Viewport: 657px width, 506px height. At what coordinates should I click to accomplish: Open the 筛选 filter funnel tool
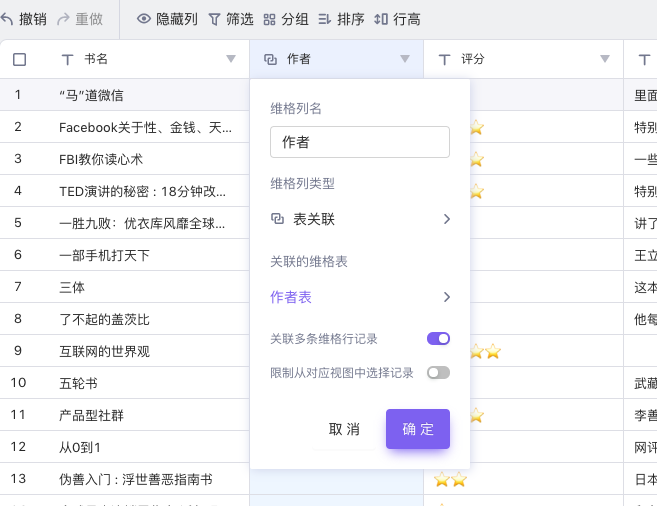tap(214, 19)
